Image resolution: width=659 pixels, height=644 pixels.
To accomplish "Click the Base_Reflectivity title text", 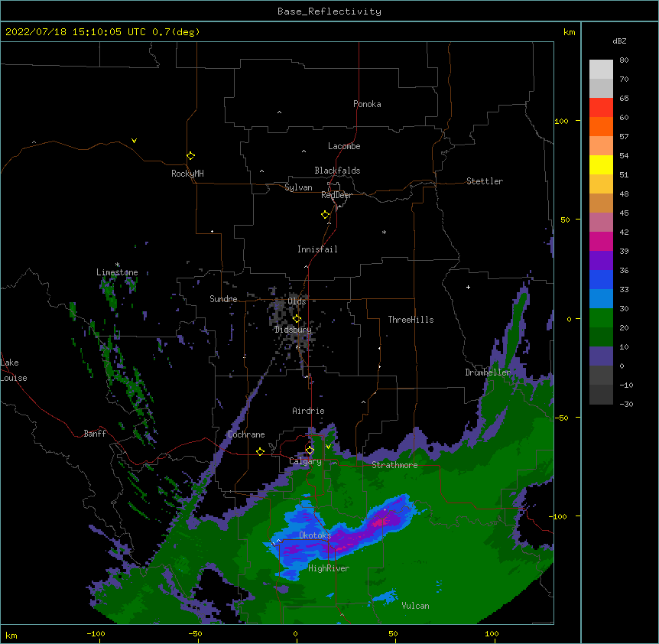I will pyautogui.click(x=329, y=11).
